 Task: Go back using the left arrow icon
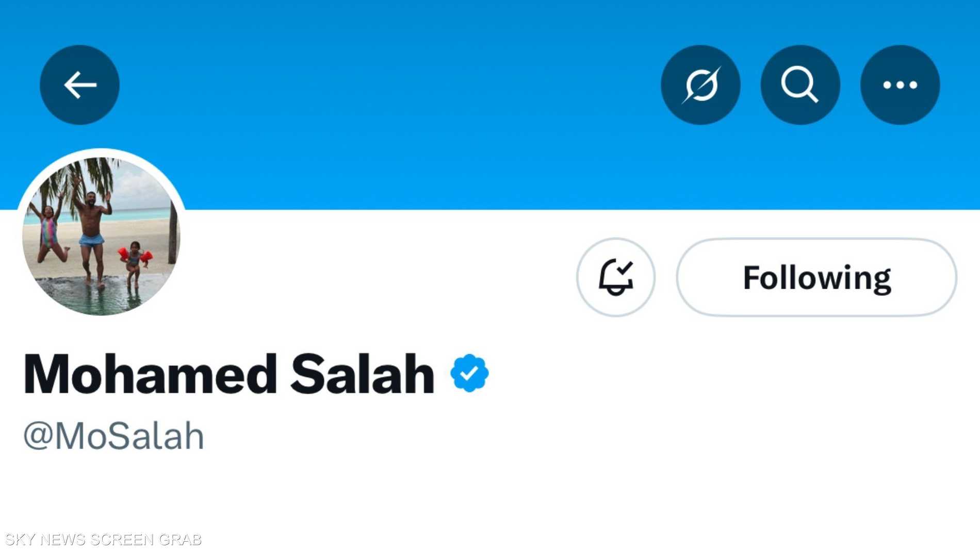coord(79,85)
